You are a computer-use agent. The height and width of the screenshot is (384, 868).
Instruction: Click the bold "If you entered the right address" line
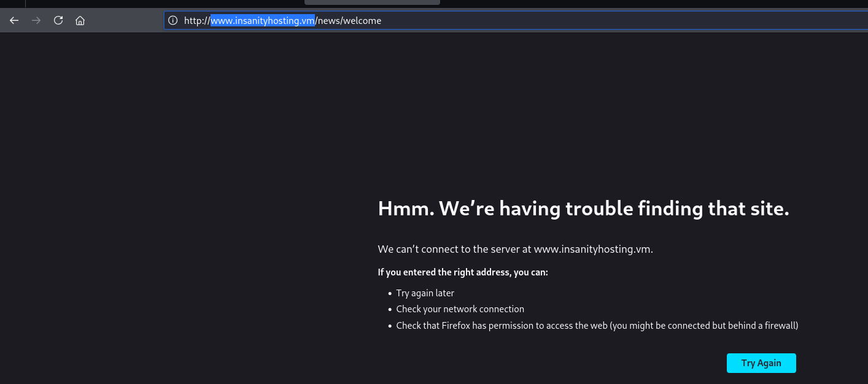(463, 272)
